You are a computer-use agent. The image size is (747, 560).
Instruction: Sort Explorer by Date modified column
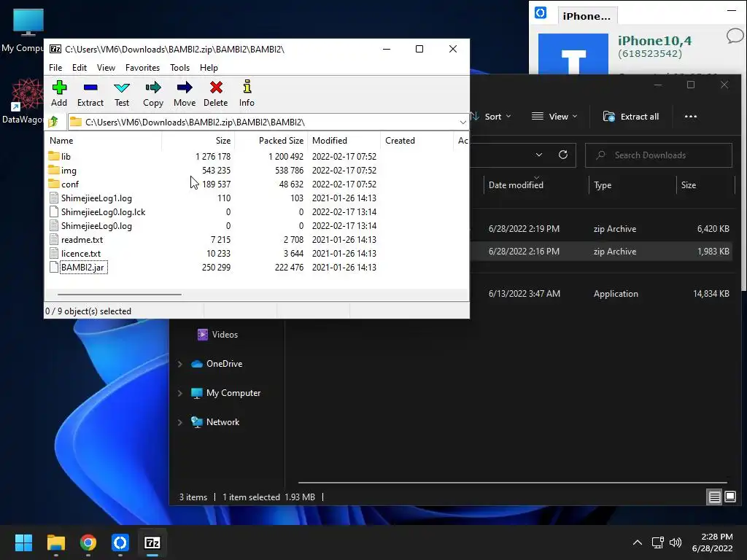[x=536, y=184]
